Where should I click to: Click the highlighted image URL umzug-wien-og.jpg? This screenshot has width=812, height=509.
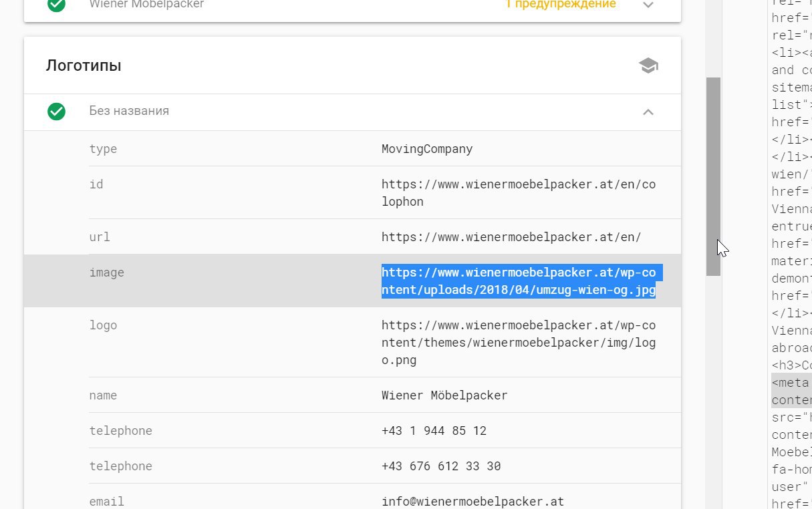[521, 281]
